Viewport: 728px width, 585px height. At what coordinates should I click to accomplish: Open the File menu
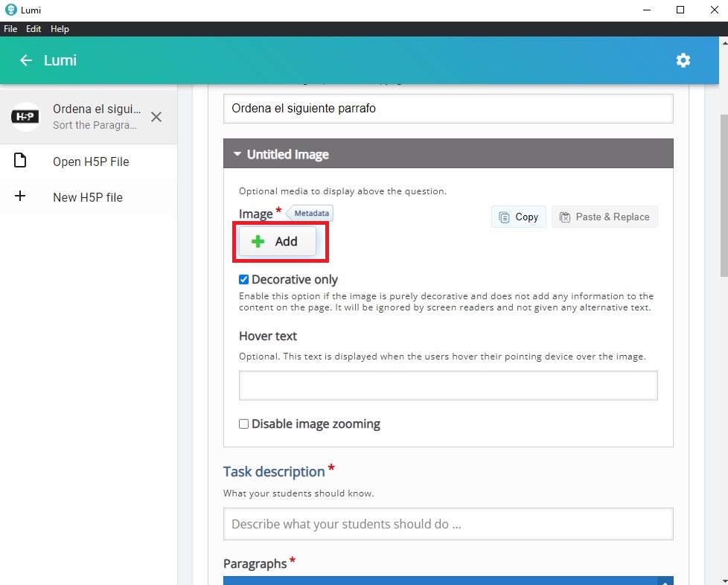pos(10,29)
